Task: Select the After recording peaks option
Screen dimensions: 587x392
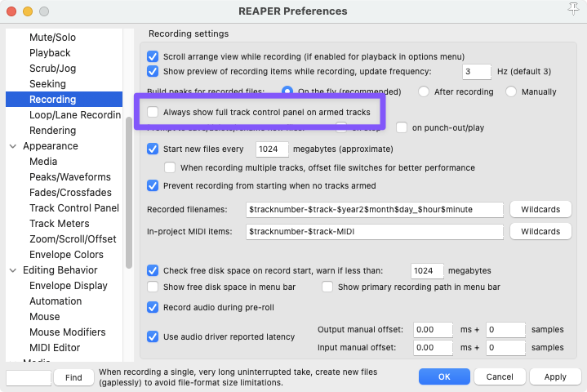Action: coord(424,91)
